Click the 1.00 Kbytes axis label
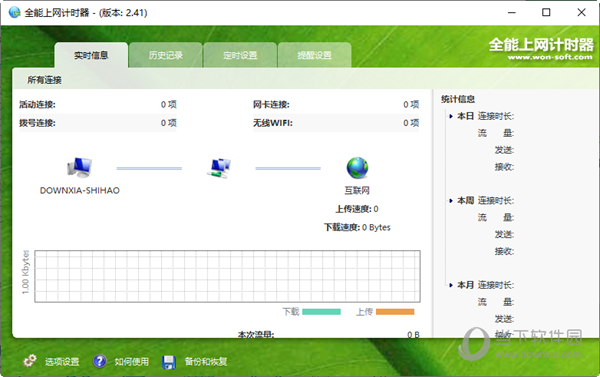The height and width of the screenshot is (377, 600). tap(25, 272)
